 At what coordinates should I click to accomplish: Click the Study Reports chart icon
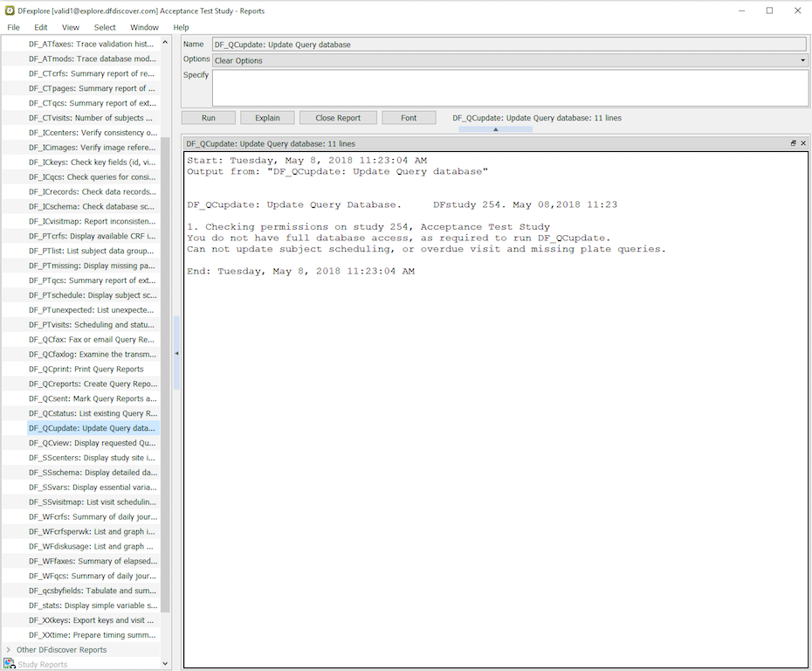(x=9, y=664)
